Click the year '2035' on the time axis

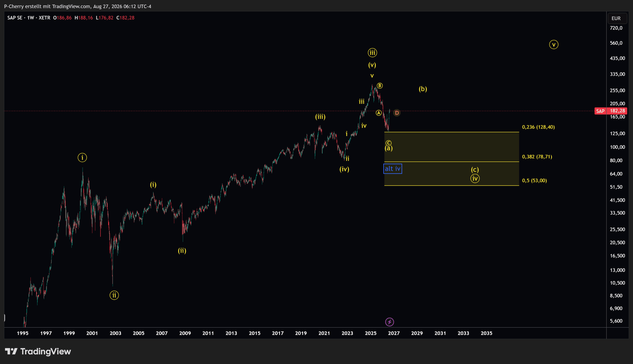487,333
